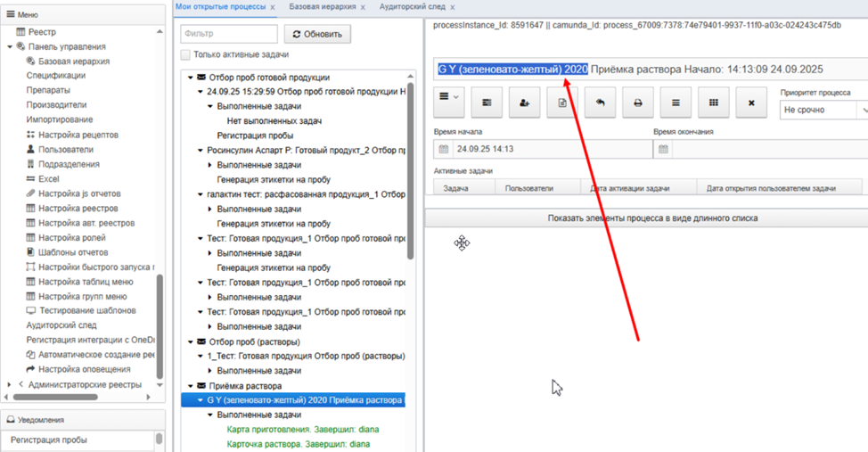The image size is (868, 452).
Task: Close the Базовая иерархия tab
Action: (x=363, y=8)
